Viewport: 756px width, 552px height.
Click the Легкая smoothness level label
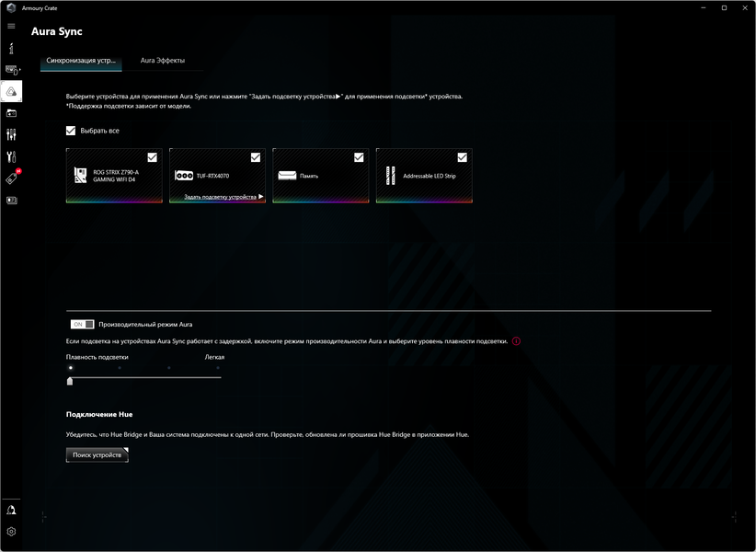pyautogui.click(x=214, y=357)
